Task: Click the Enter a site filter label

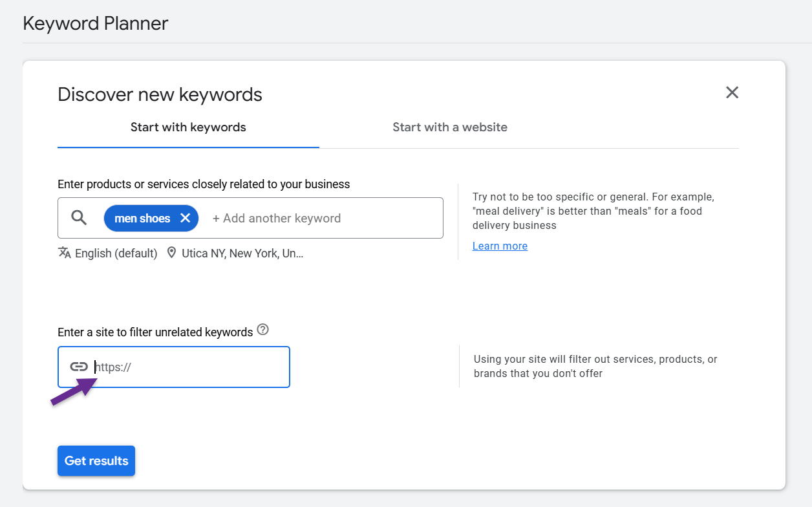Action: (x=155, y=332)
